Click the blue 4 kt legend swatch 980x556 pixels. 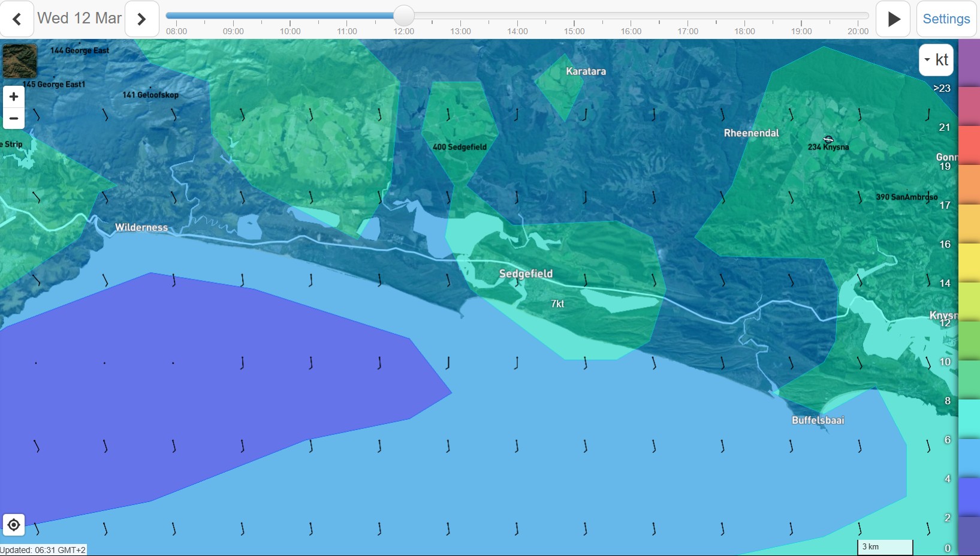click(969, 497)
